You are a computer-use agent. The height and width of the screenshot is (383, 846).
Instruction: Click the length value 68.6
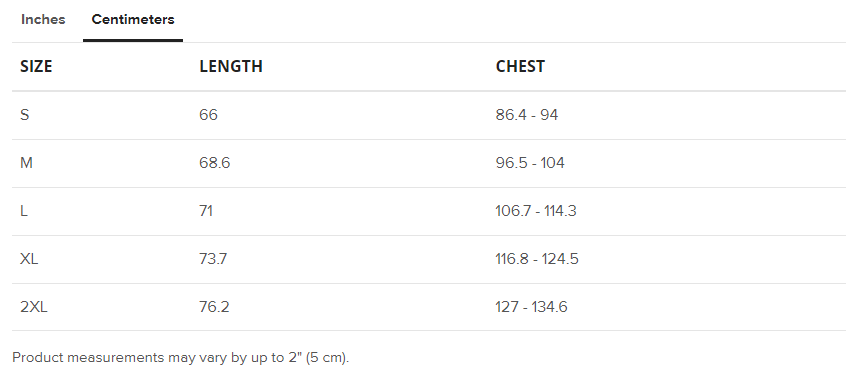click(x=215, y=163)
